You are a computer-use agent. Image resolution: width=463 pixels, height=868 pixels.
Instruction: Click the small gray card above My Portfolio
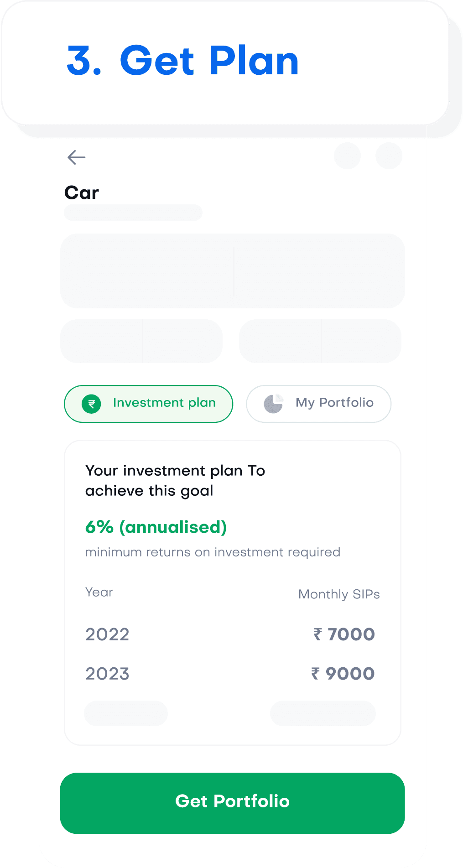point(320,341)
